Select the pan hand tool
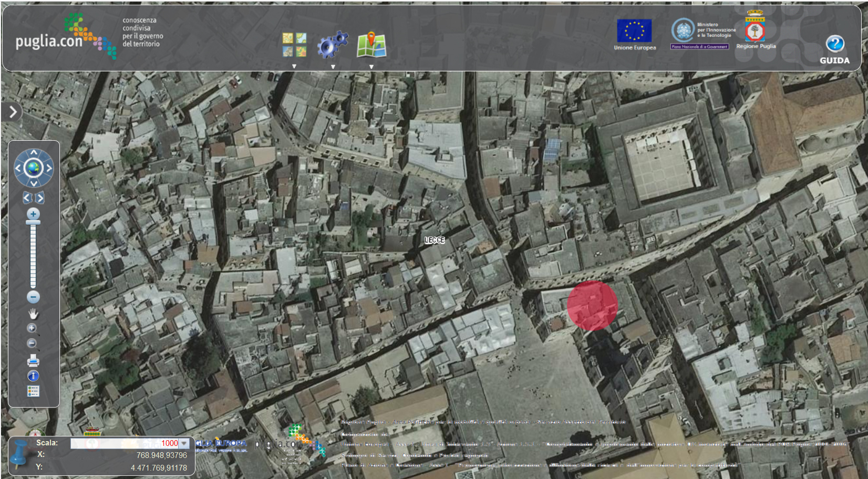This screenshot has width=868, height=479. (x=33, y=314)
